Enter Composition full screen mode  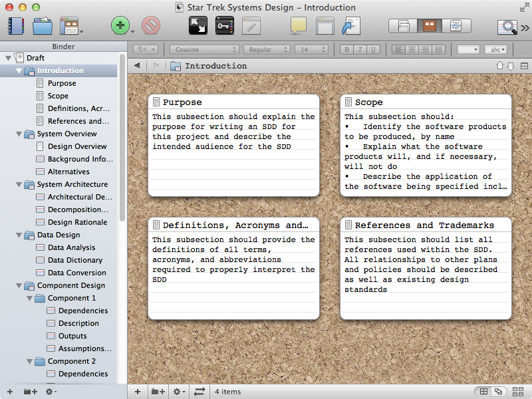point(198,26)
